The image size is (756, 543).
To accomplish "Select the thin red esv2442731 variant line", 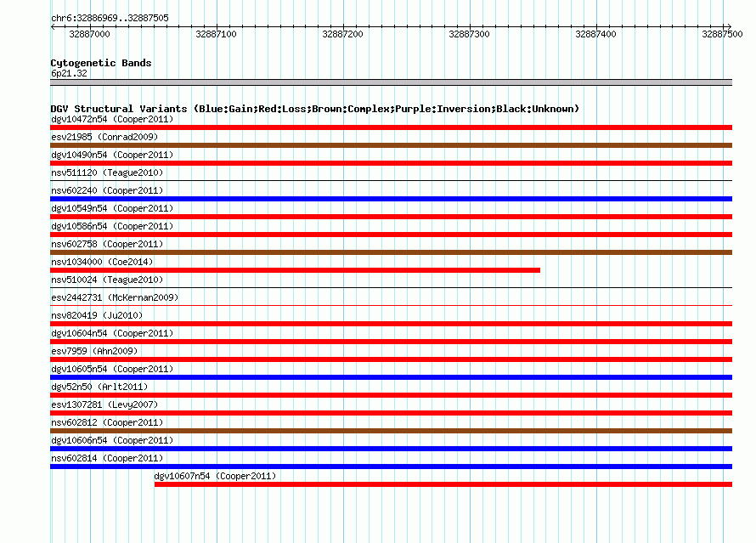I will tap(391, 305).
